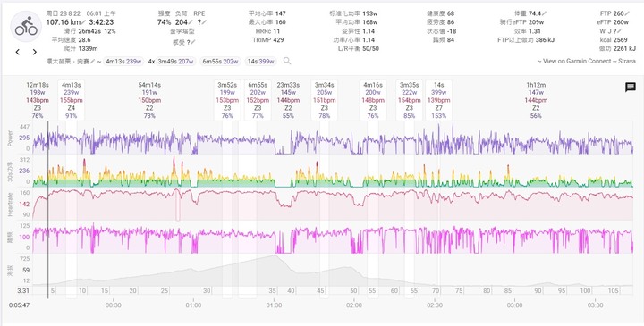Select the 3m35s 222w interval card
Viewport: 644px width, 326px height.
410,100
